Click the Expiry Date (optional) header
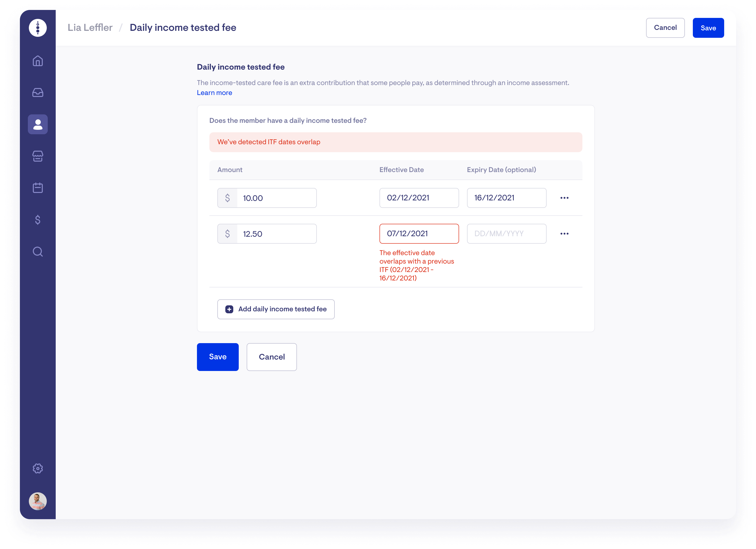The width and height of the screenshot is (756, 549). click(501, 170)
